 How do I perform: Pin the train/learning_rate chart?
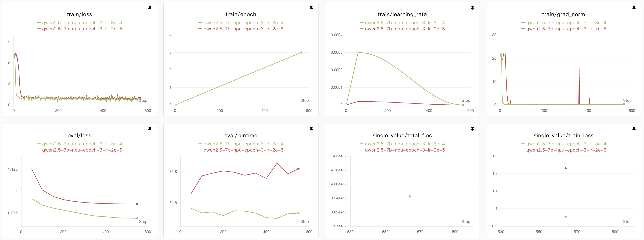tap(472, 8)
